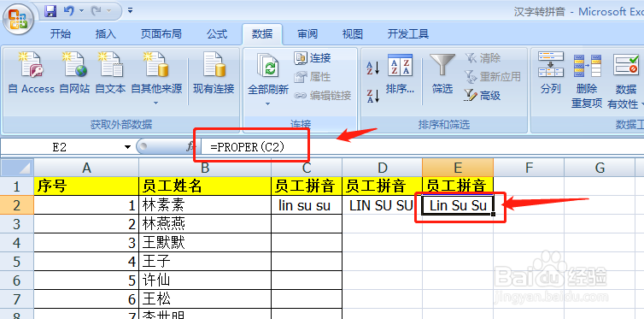Click the 属性 connection properties button
The height and width of the screenshot is (319, 644).
coord(313,77)
